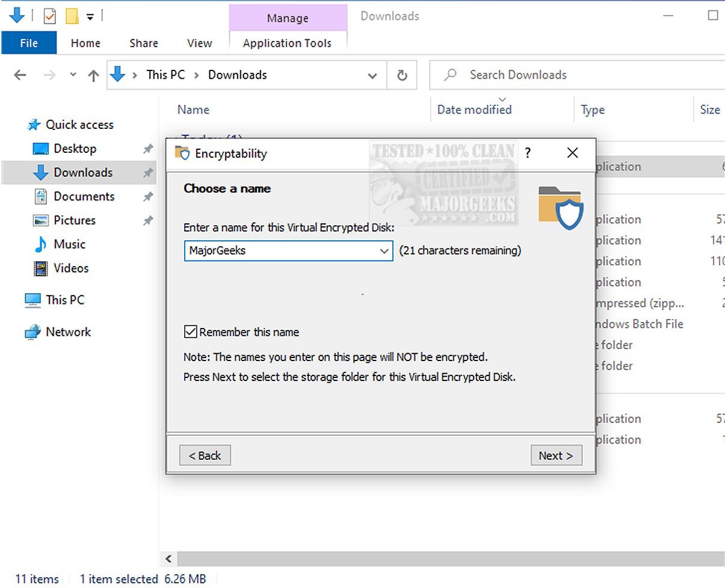Image resolution: width=725 pixels, height=588 pixels.
Task: Select Documents in the navigation pane
Action: click(84, 196)
